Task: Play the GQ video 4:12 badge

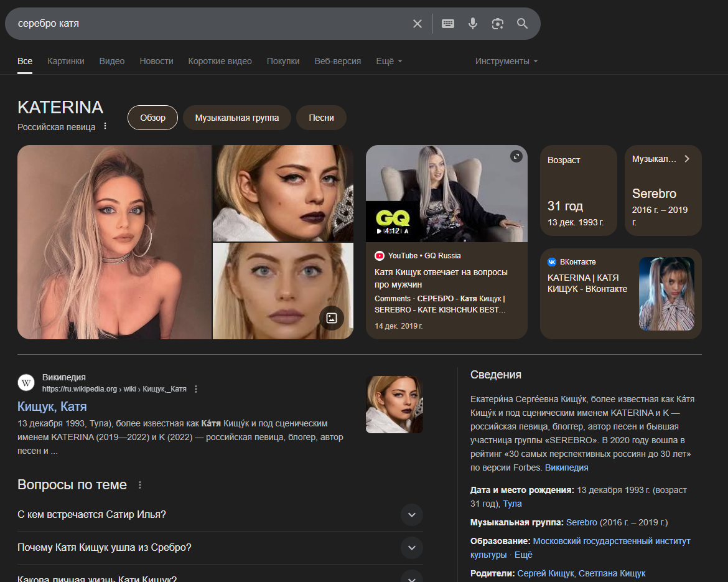Action: point(393,231)
